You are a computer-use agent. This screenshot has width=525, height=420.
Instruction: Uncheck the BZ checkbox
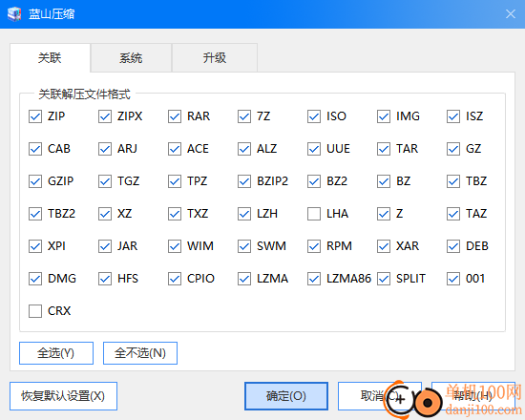(x=384, y=181)
